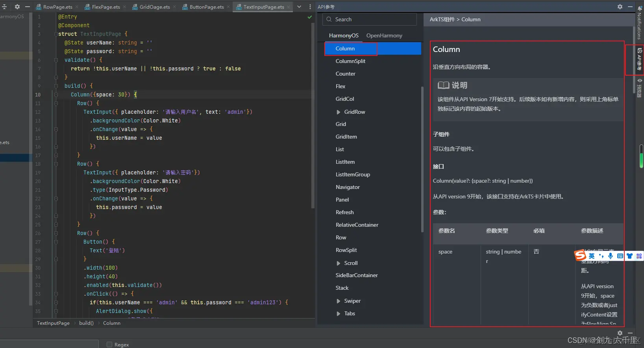The width and height of the screenshot is (644, 348).
Task: Switch to RowPage.ets tab
Action: [x=57, y=7]
